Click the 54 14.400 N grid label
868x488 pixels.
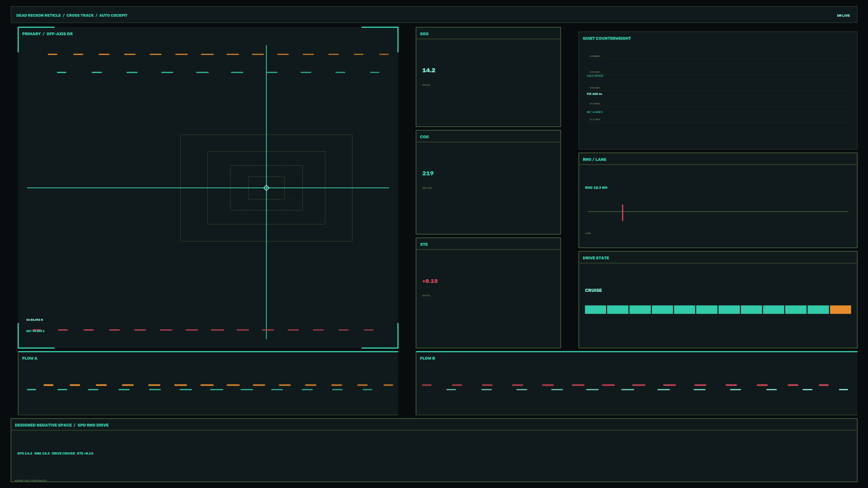tap(595, 104)
